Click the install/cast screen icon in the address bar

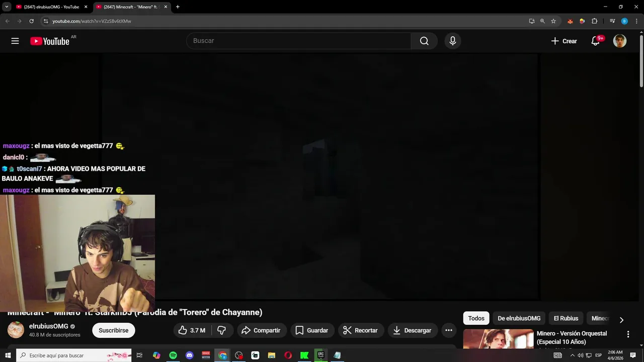532,21
